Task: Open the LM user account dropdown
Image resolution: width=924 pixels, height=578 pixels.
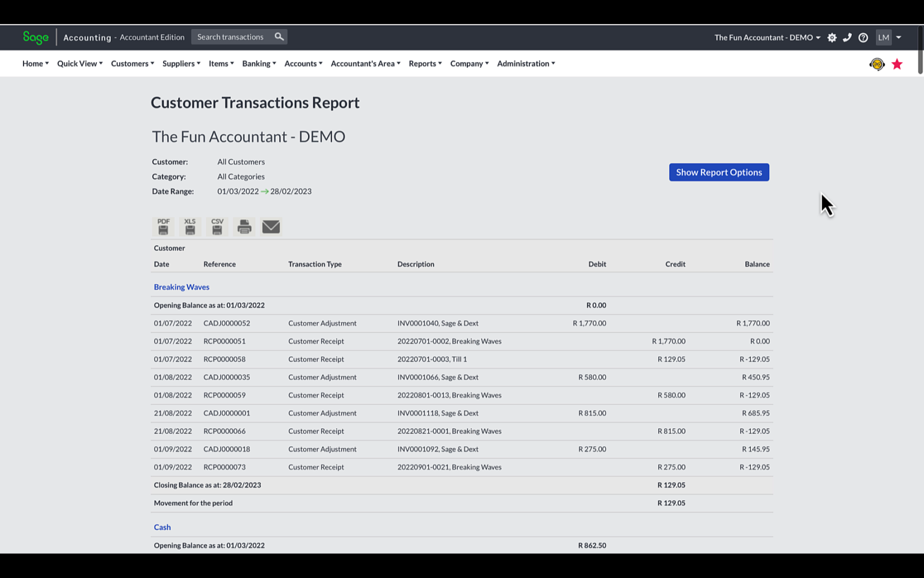Action: [x=887, y=37]
